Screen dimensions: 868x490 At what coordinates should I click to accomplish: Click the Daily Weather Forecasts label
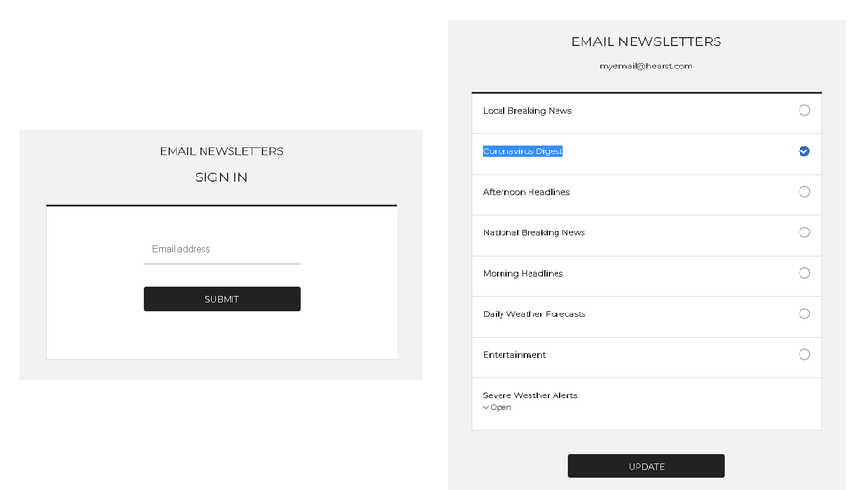pyautogui.click(x=534, y=313)
